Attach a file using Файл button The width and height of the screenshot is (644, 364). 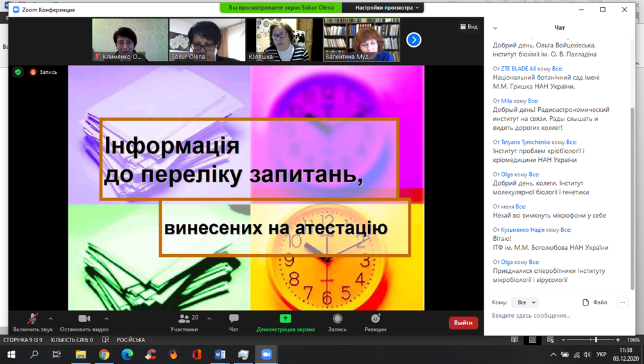click(x=595, y=302)
